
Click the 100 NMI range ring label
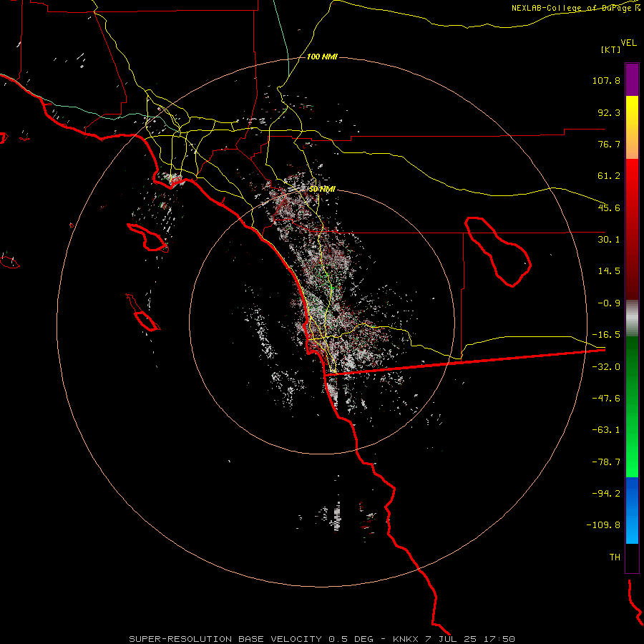322,57
